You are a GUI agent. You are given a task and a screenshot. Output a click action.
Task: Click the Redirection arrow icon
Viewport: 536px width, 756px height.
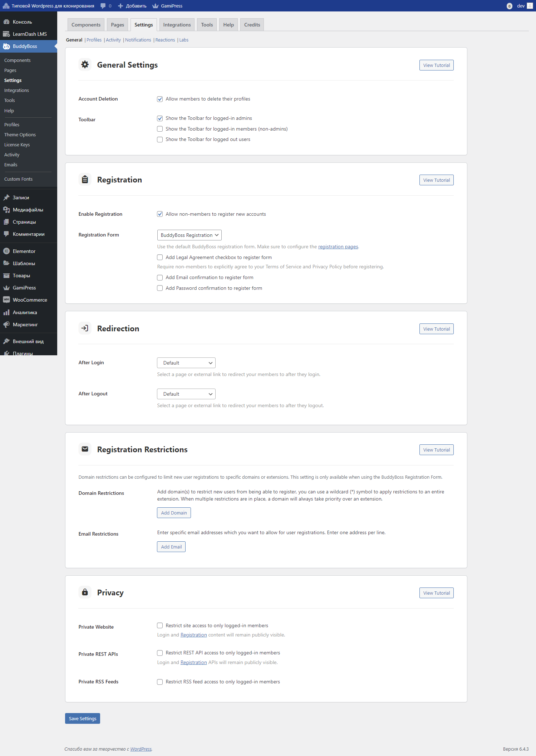pos(85,328)
